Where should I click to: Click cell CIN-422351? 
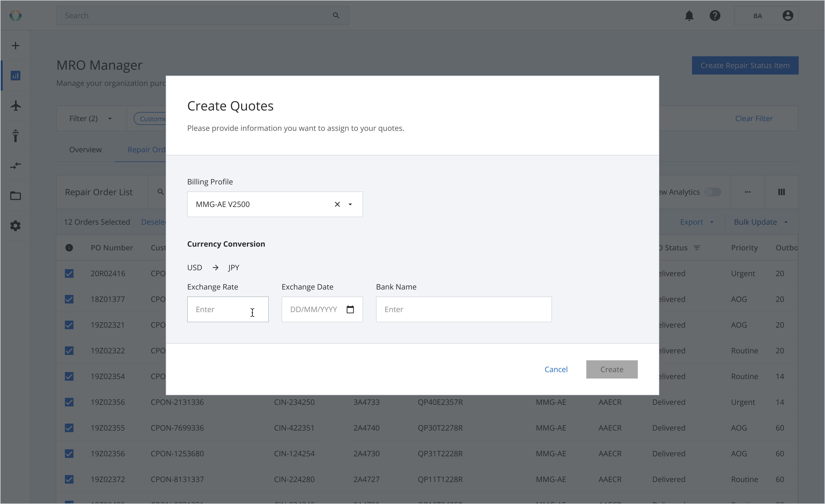point(294,428)
